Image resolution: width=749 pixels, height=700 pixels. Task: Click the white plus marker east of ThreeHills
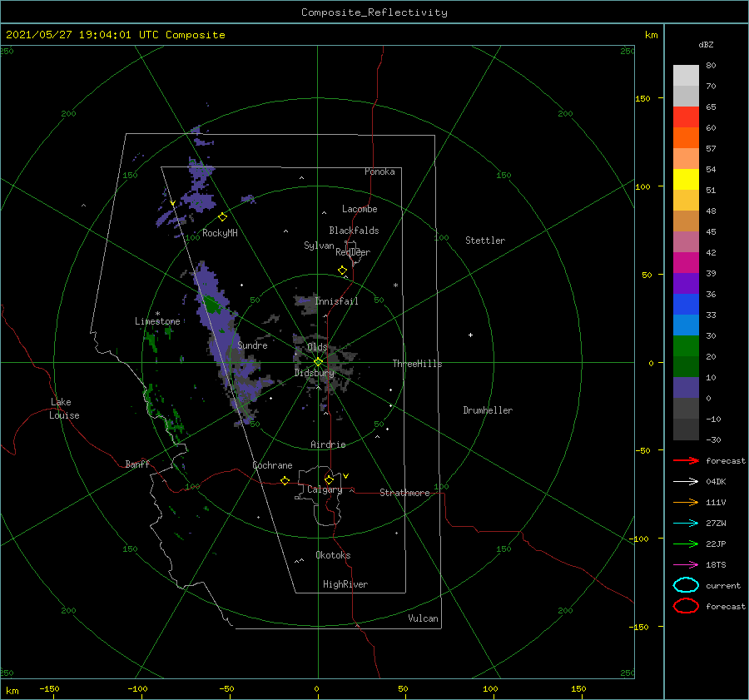coord(470,335)
